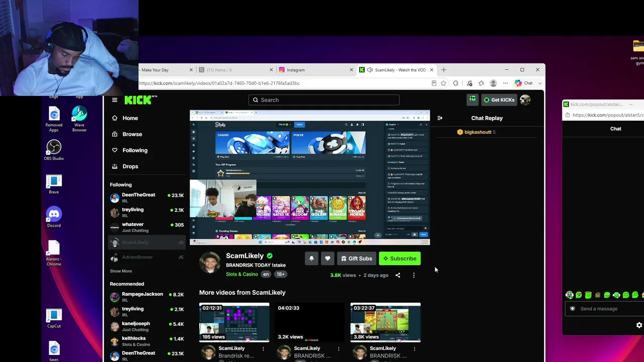Click the 18+ tag under ScamLikely

point(280,275)
